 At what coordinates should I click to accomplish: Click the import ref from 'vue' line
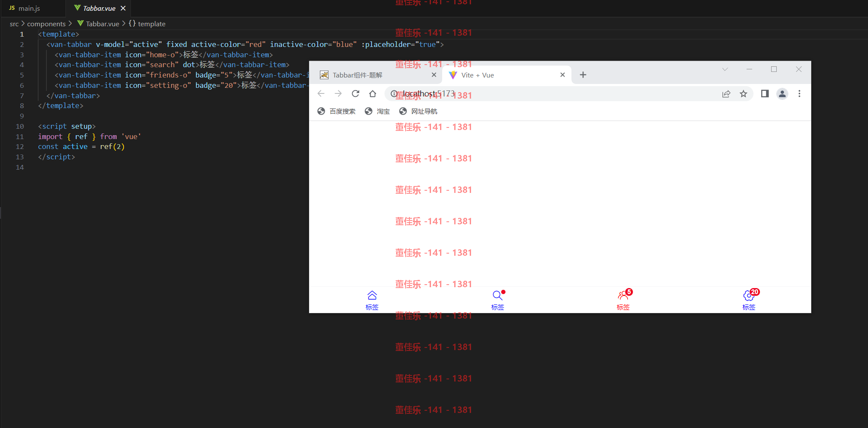(90, 136)
